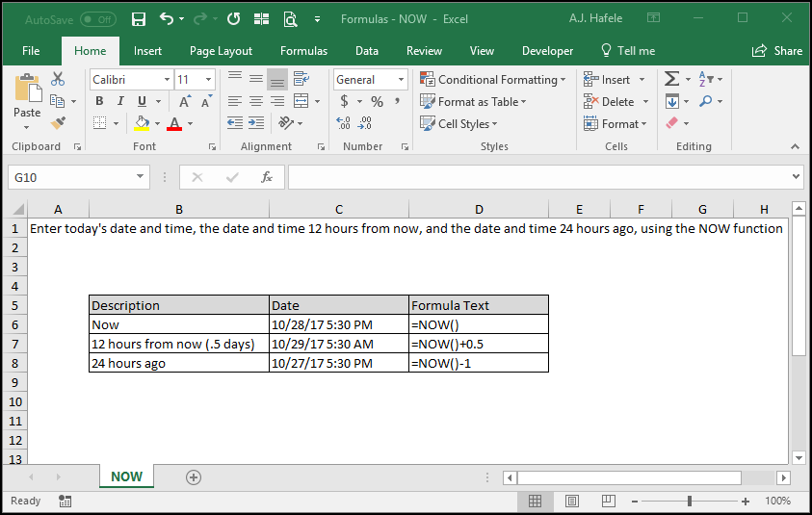Screen dimensions: 812x515
Task: Click the Share button
Action: coord(777,51)
